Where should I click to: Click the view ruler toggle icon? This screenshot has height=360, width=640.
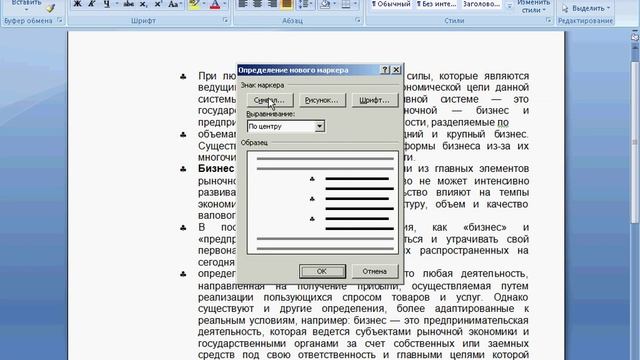(635, 37)
